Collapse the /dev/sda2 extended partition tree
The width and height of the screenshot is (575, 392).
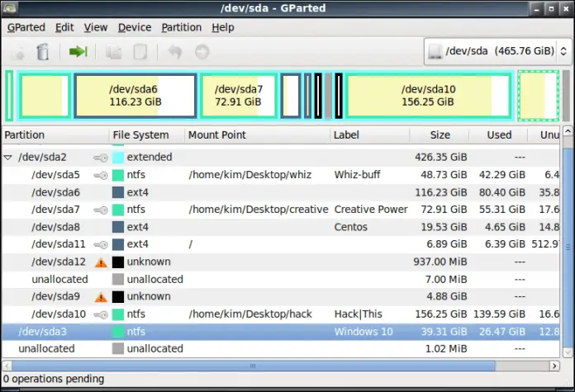coord(7,158)
